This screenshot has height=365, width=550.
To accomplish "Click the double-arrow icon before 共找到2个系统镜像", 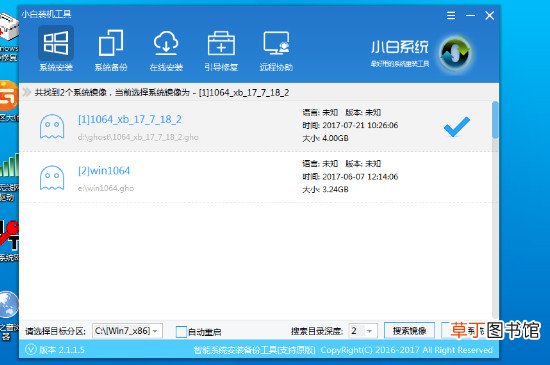I will click(27, 92).
